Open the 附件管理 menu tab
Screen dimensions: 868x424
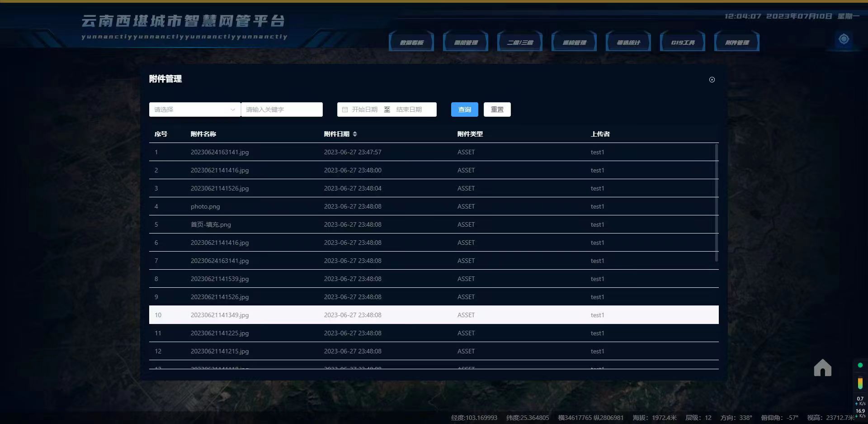click(737, 42)
